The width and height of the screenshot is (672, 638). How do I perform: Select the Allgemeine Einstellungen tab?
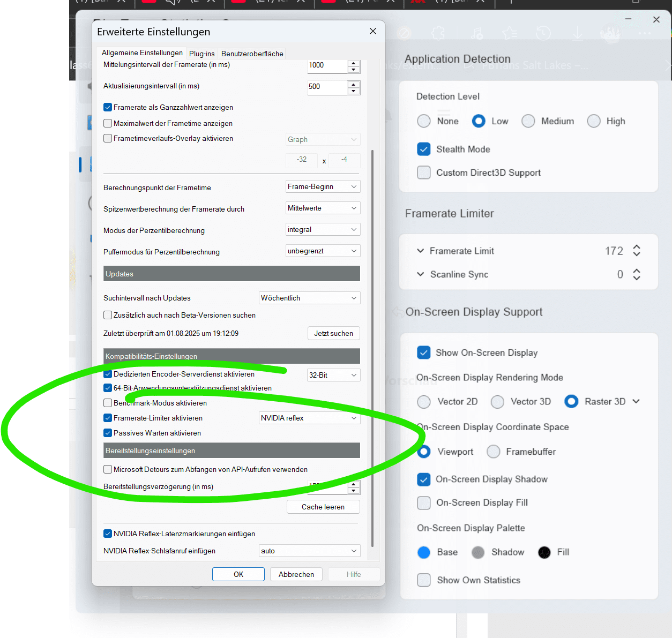coord(142,52)
